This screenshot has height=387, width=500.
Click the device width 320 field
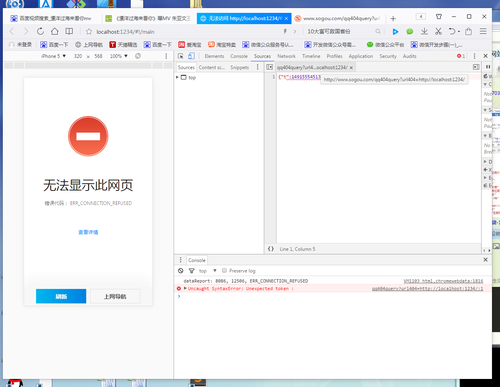78,56
